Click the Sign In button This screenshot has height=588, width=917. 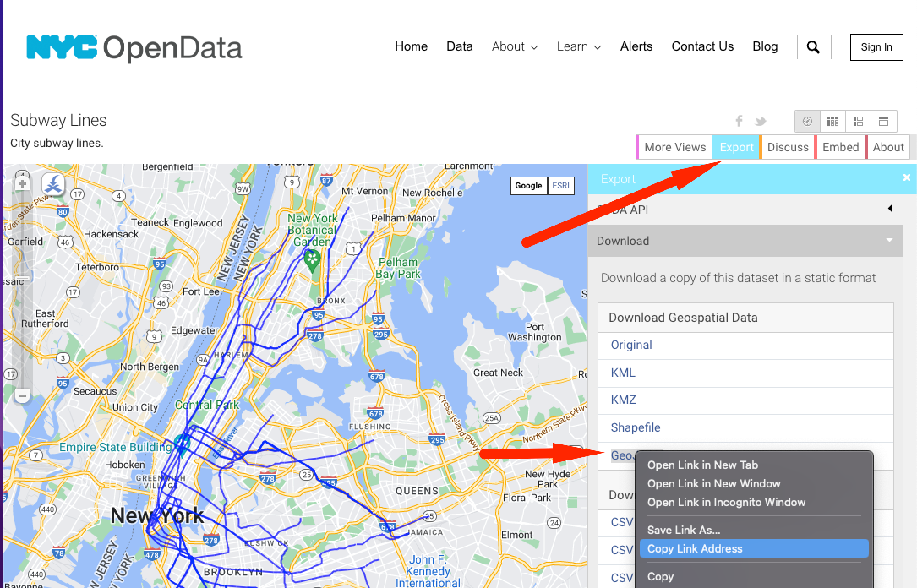pyautogui.click(x=876, y=47)
